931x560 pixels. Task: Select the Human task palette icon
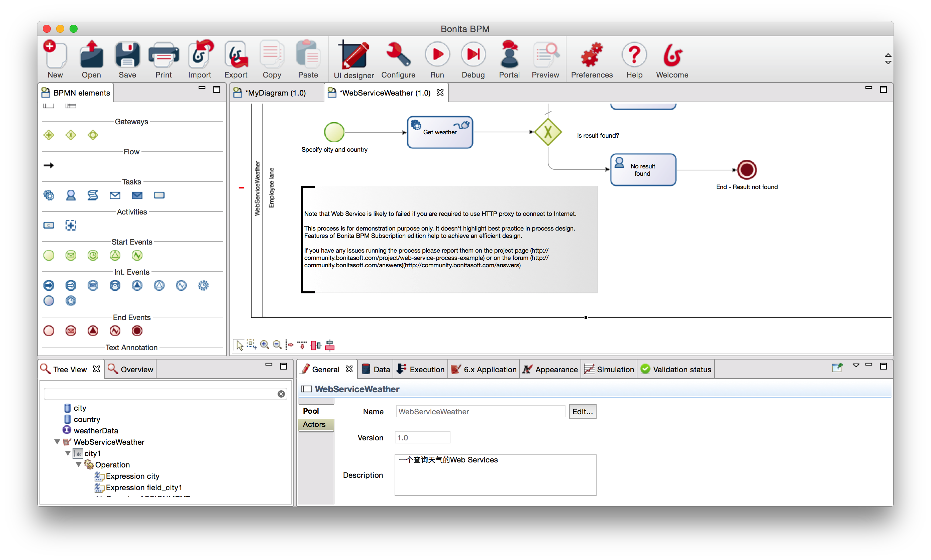point(71,195)
